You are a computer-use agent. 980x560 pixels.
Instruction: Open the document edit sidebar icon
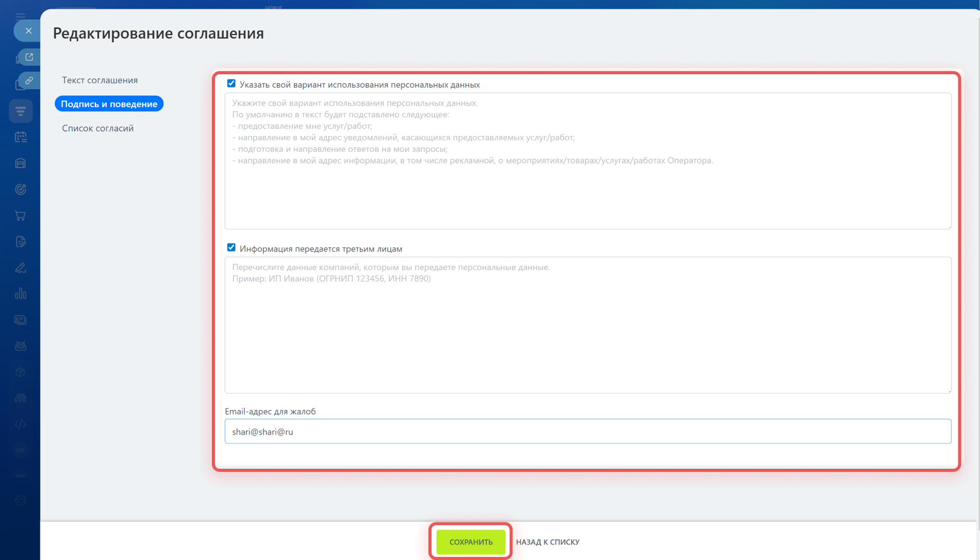pos(21,242)
